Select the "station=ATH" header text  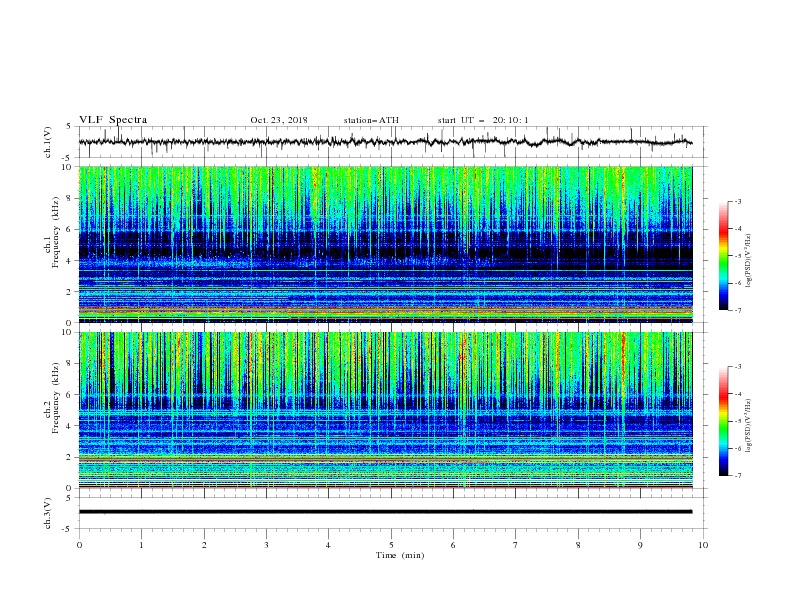point(371,120)
